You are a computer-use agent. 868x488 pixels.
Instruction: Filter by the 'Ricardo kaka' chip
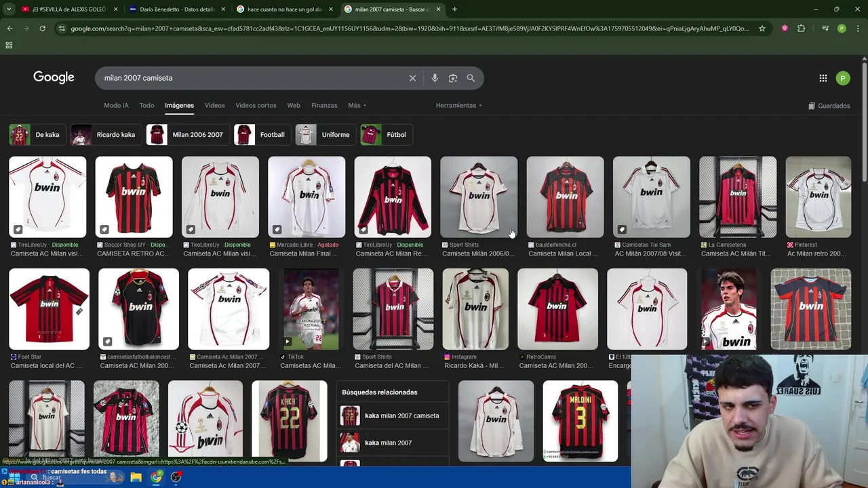click(105, 134)
